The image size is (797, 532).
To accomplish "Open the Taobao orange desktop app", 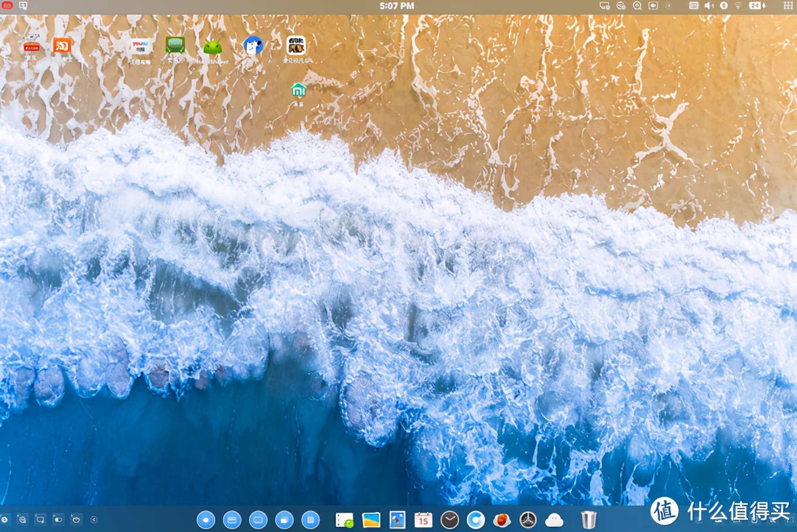I will tap(62, 46).
